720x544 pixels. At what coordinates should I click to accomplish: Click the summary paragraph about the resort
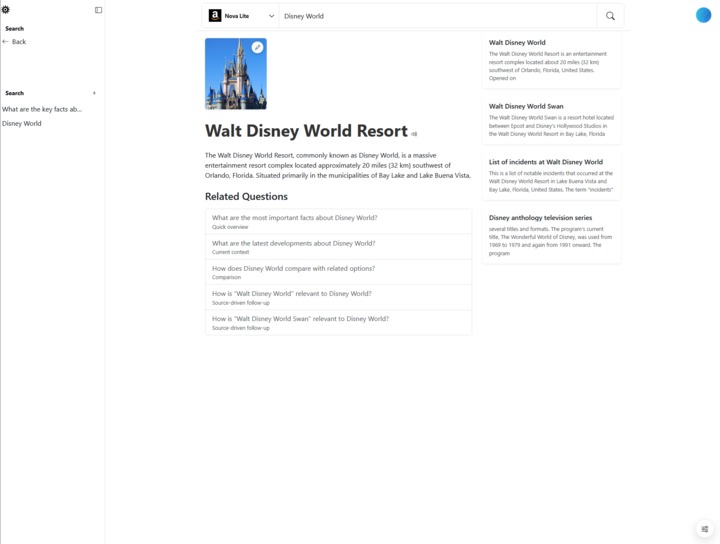click(338, 165)
